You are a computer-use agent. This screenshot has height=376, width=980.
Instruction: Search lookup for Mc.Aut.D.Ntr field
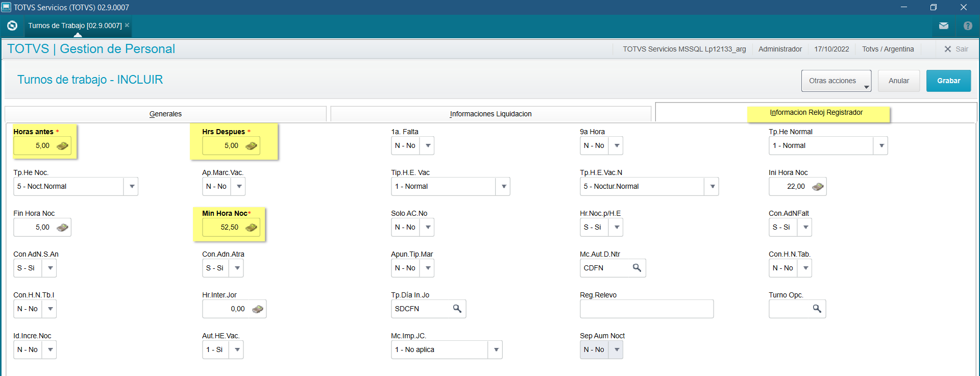tap(637, 268)
